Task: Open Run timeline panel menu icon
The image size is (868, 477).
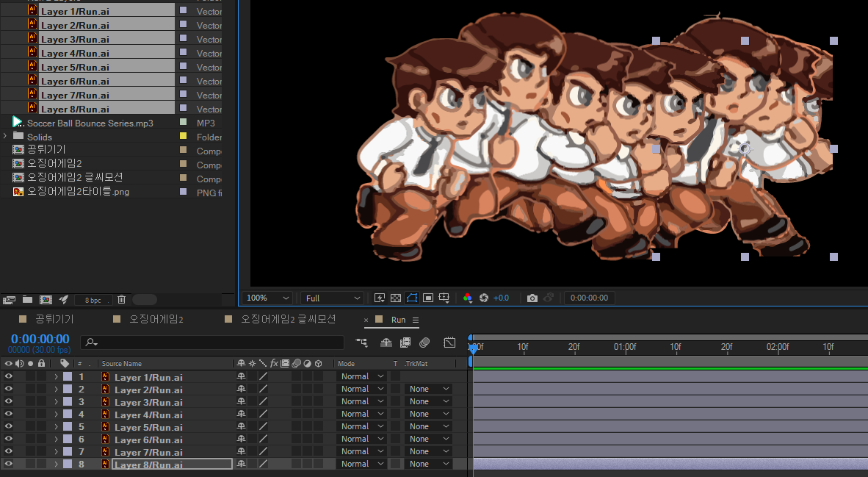Action: pyautogui.click(x=416, y=320)
